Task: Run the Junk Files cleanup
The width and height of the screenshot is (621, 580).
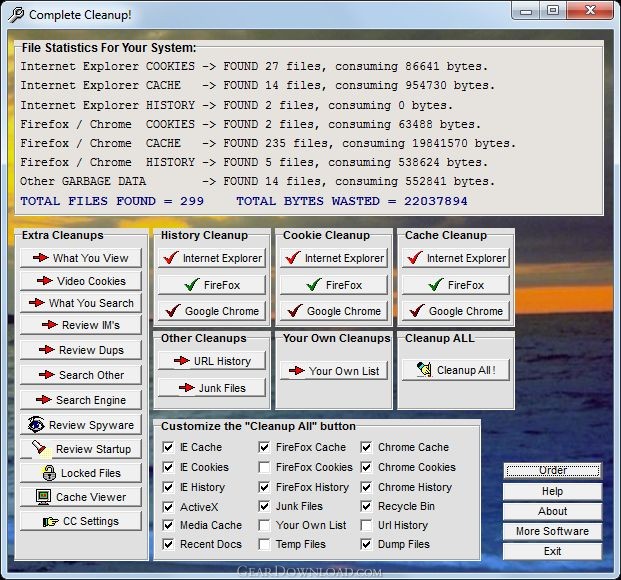Action: pyautogui.click(x=212, y=388)
